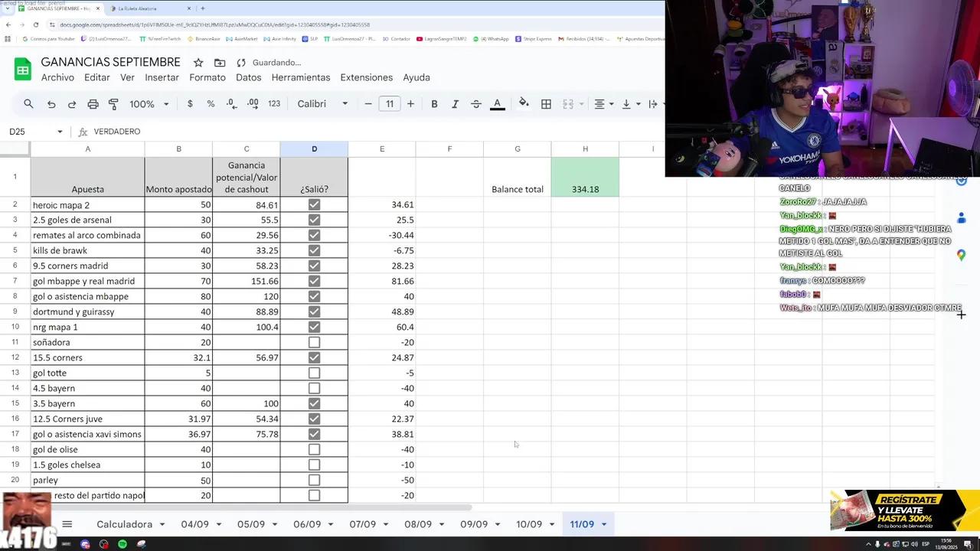
Task: Check the gol totte checkbox
Action: click(314, 373)
